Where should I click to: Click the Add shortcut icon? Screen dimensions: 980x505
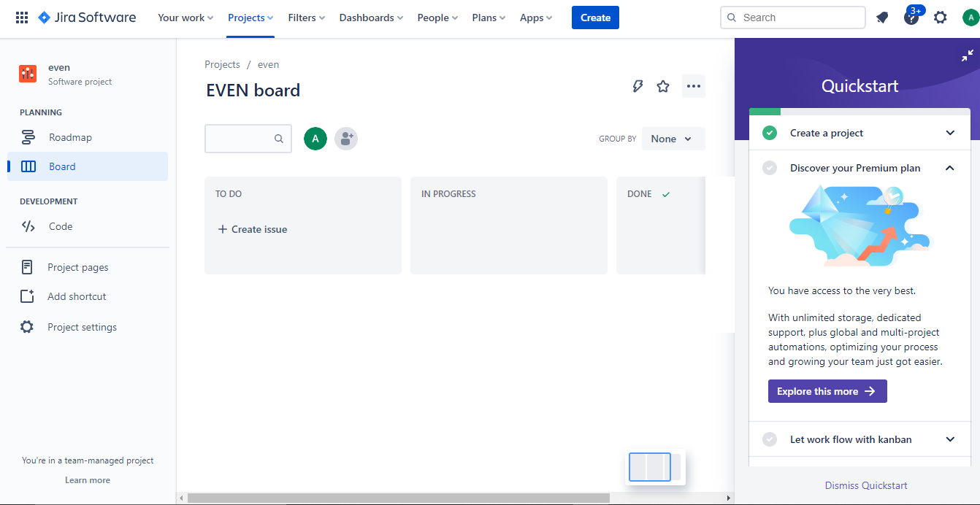click(x=27, y=296)
